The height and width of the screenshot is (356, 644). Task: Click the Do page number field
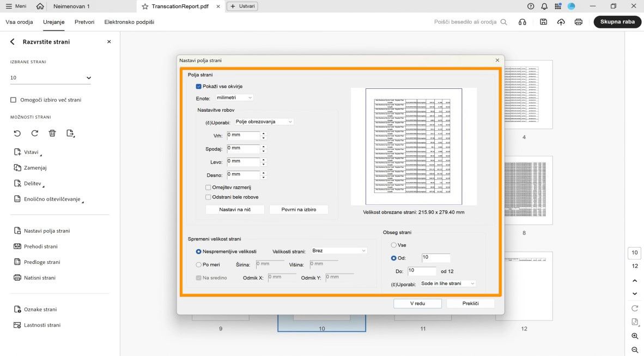pos(421,271)
